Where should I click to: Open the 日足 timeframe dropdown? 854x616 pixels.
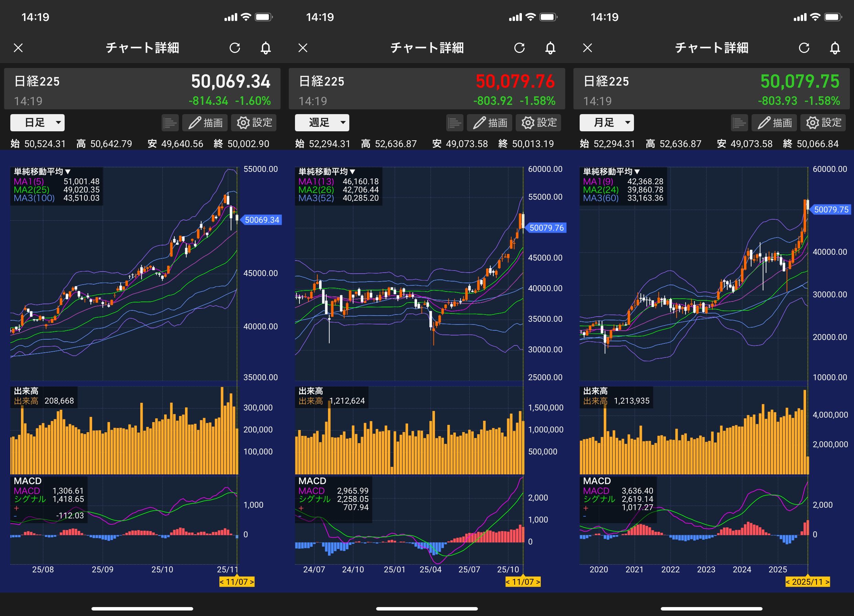(x=37, y=123)
